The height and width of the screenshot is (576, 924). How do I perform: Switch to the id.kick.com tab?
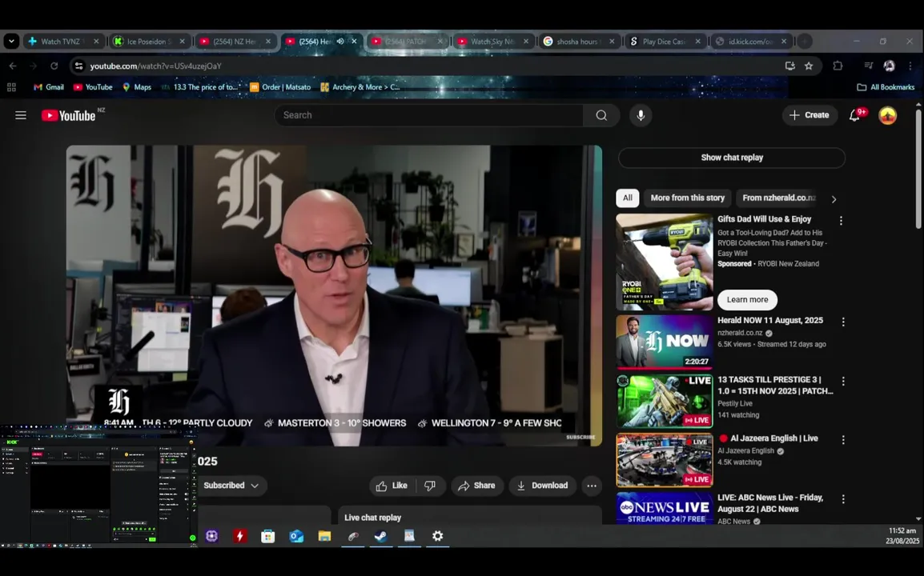click(x=749, y=42)
